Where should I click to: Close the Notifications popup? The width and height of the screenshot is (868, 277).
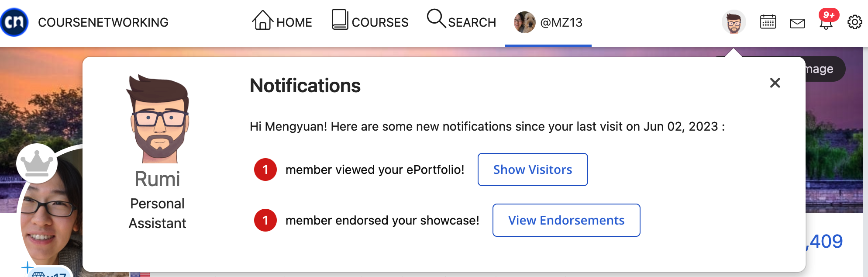coord(775,83)
